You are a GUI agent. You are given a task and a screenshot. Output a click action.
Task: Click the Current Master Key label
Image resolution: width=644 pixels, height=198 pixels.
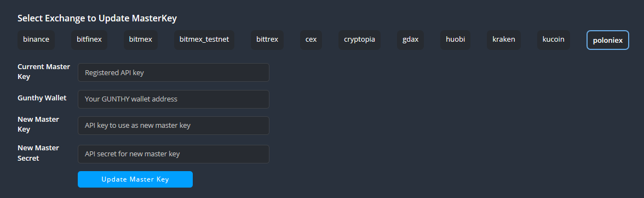click(44, 72)
